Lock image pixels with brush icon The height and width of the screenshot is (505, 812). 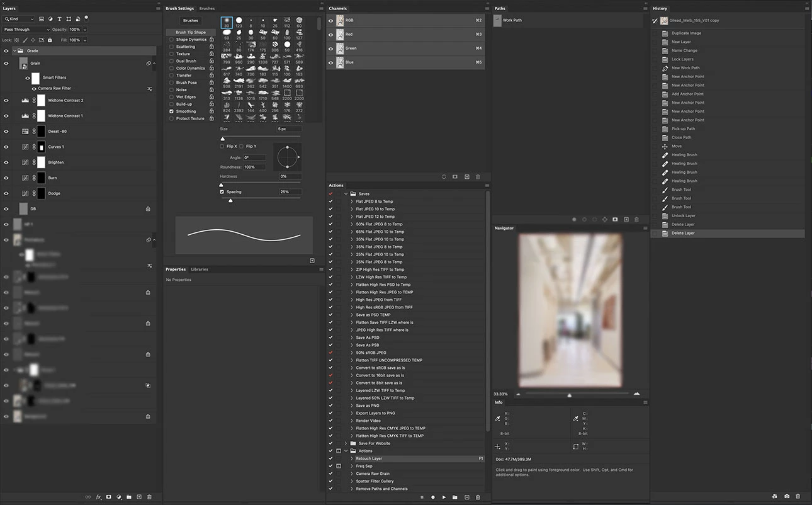24,40
